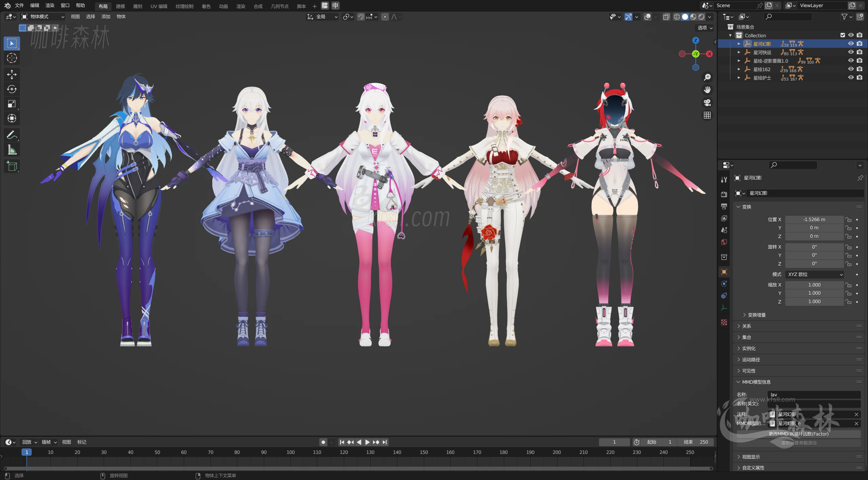The height and width of the screenshot is (480, 868).
Task: Toggle snapping magnet in viewport header
Action: point(361,17)
